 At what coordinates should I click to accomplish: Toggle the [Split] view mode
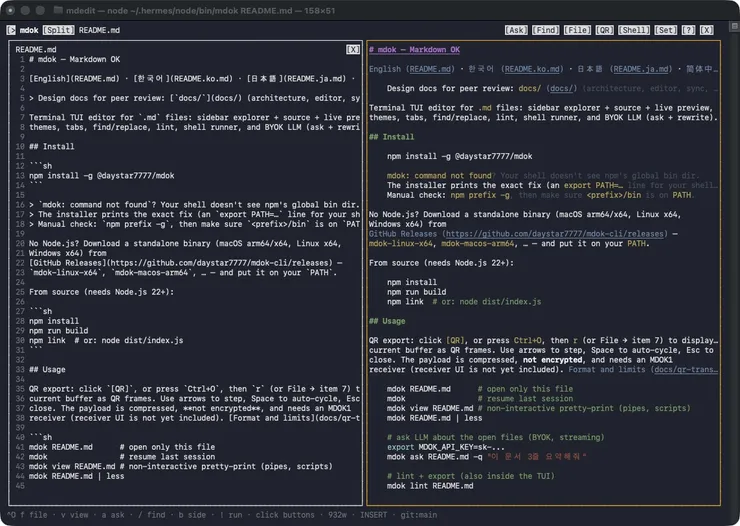tap(59, 30)
